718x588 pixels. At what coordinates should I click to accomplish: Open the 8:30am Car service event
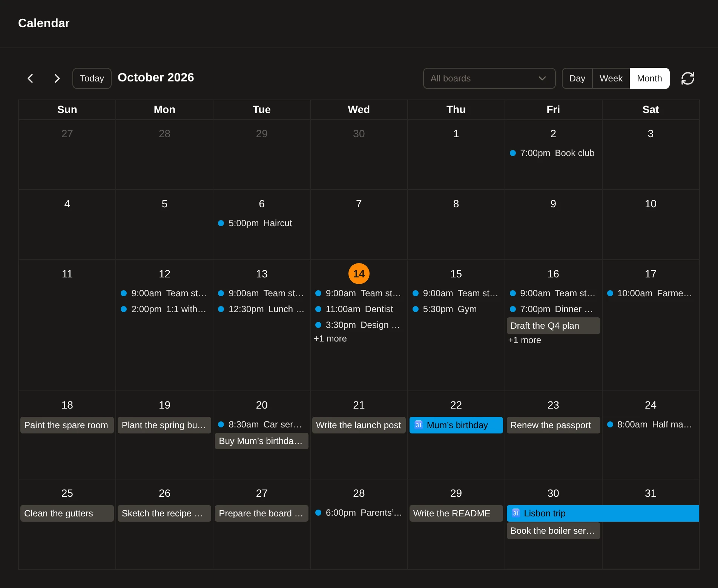[262, 424]
